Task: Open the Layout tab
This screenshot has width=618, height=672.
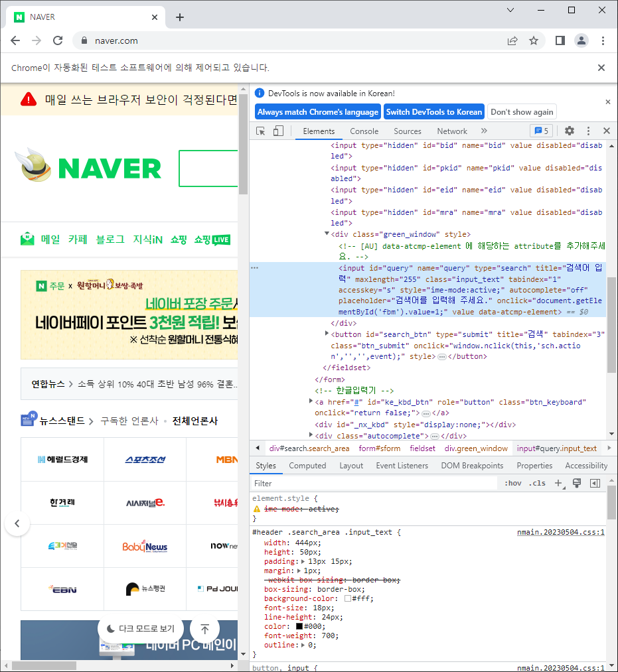Action: pos(351,466)
